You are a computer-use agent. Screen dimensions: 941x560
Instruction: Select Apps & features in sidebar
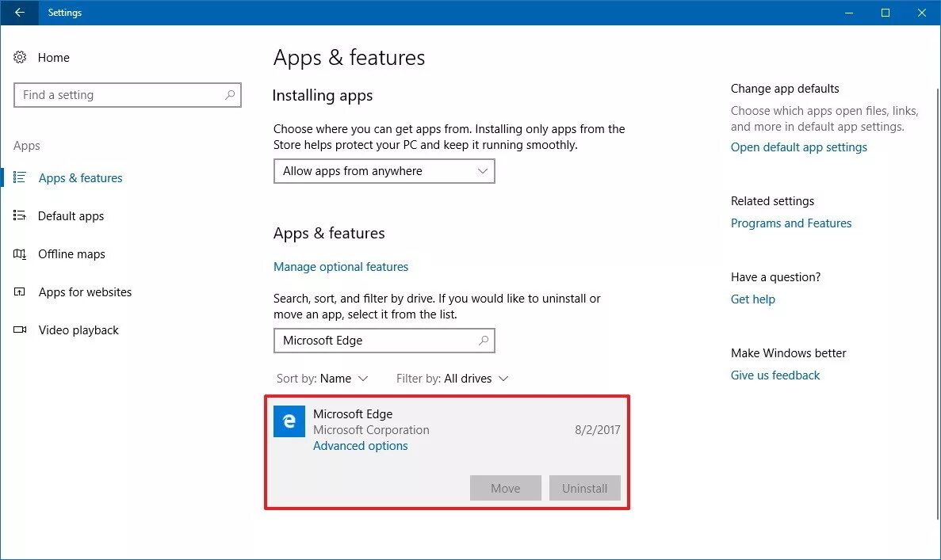80,178
